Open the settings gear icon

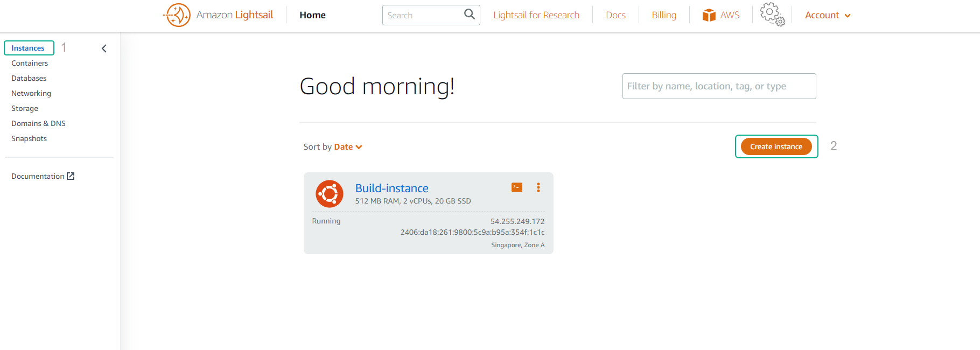pos(772,15)
